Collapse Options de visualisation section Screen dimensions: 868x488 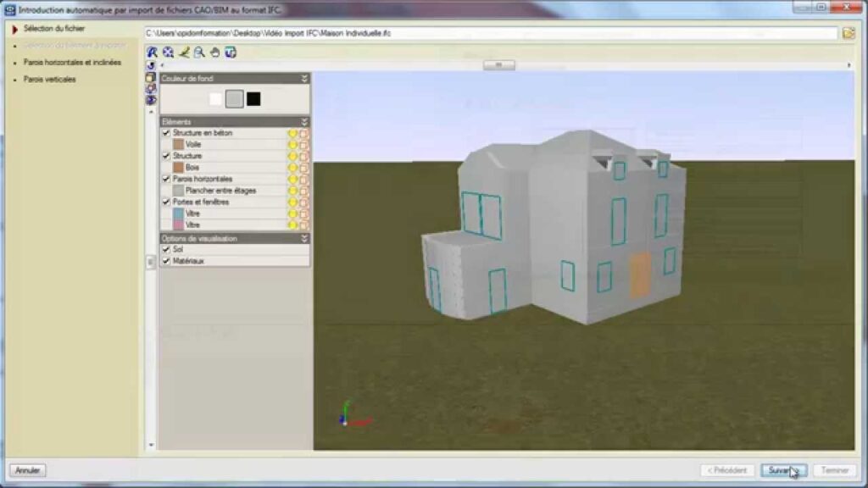pyautogui.click(x=304, y=239)
